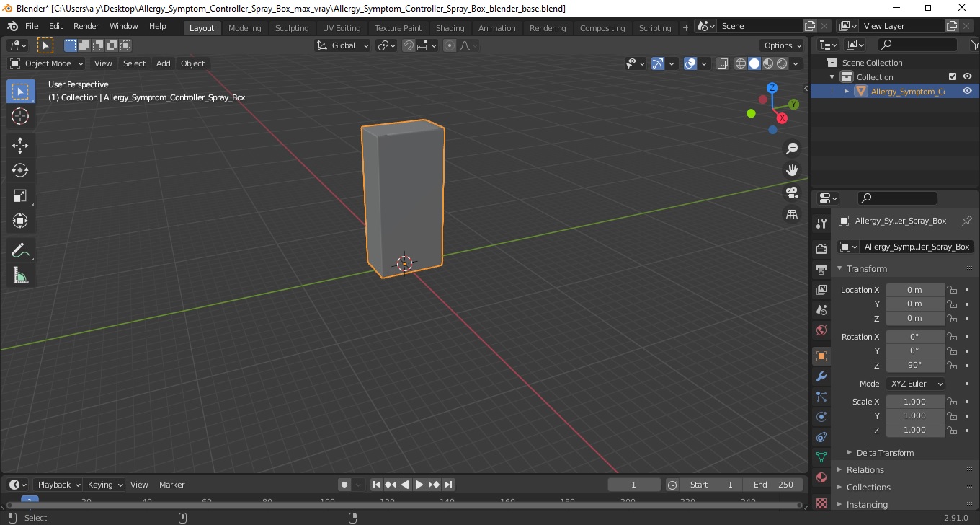The image size is (980, 525).
Task: Select the Select Box tool
Action: [x=20, y=92]
